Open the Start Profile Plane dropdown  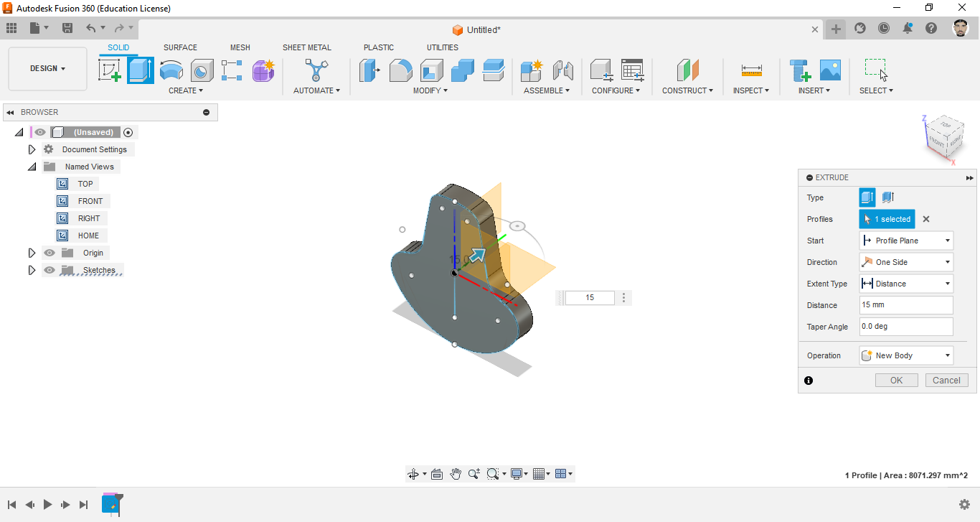(x=906, y=241)
